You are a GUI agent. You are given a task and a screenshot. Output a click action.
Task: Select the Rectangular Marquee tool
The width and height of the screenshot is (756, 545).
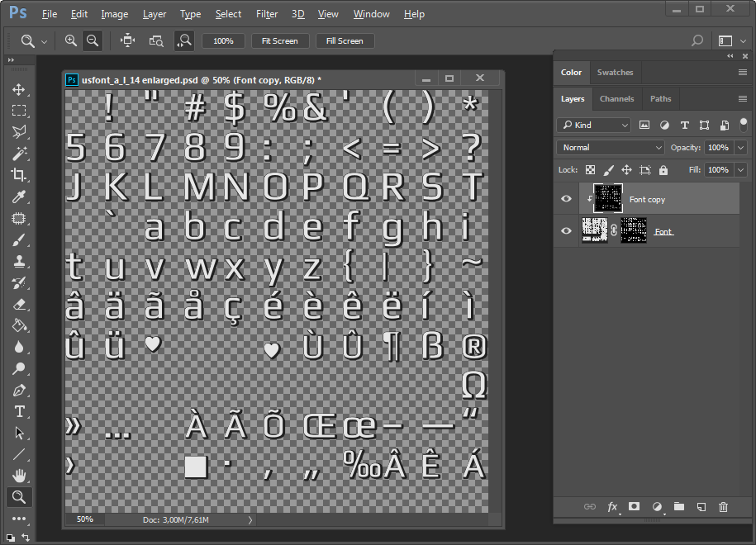click(19, 111)
